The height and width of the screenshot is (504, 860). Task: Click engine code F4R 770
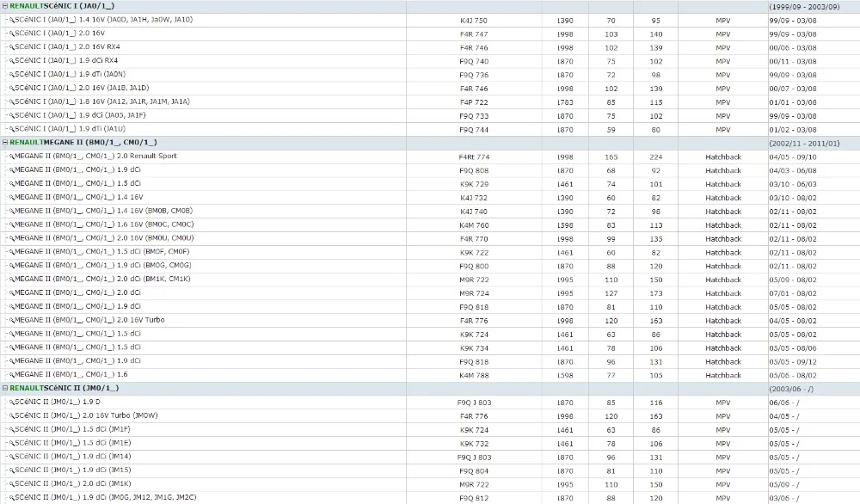(474, 239)
